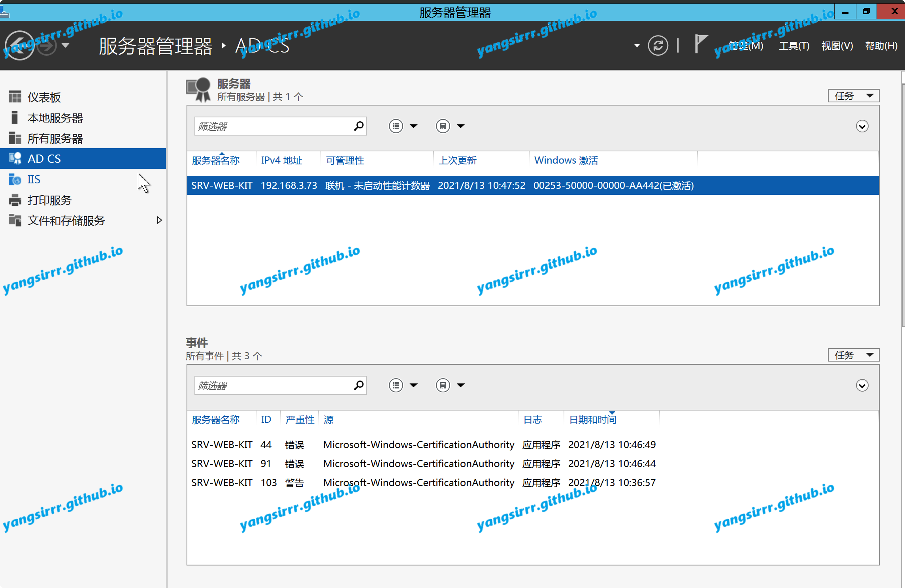Image resolution: width=905 pixels, height=588 pixels.
Task: Collapse the servers filter panel chevron
Action: (862, 126)
